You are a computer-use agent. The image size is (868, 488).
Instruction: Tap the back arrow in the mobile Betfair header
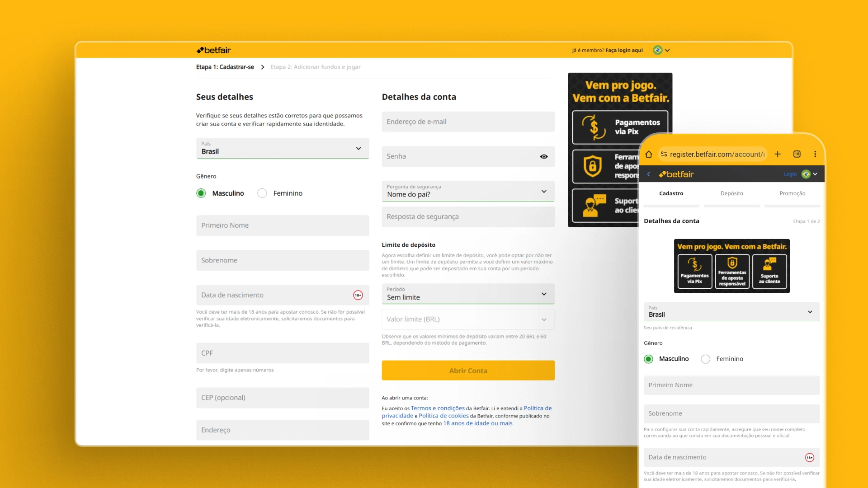point(649,174)
